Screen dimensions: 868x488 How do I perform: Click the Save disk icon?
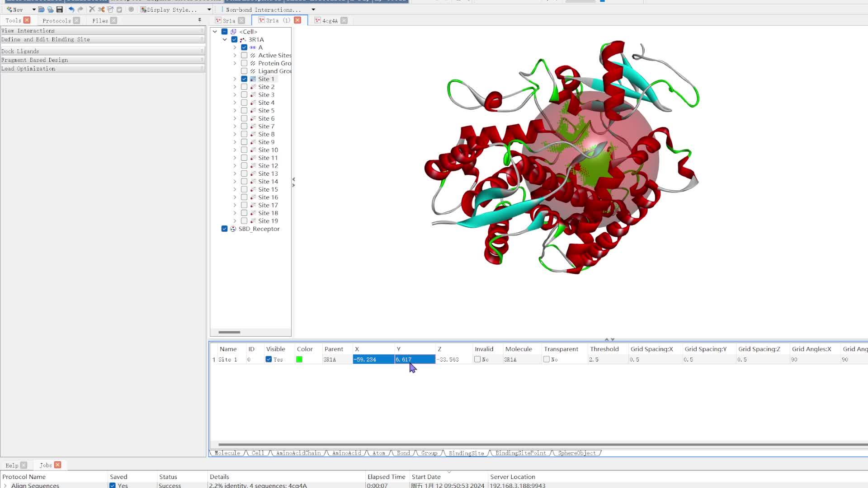coord(59,9)
